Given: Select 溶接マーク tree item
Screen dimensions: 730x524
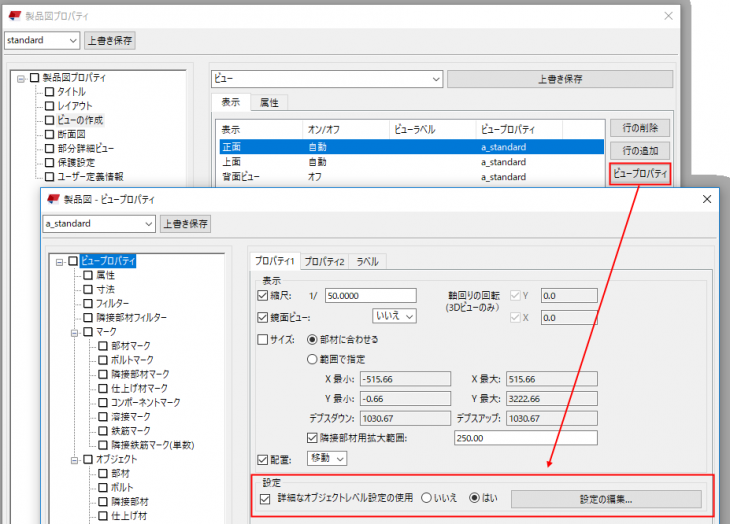Looking at the screenshot, I should coord(131,417).
